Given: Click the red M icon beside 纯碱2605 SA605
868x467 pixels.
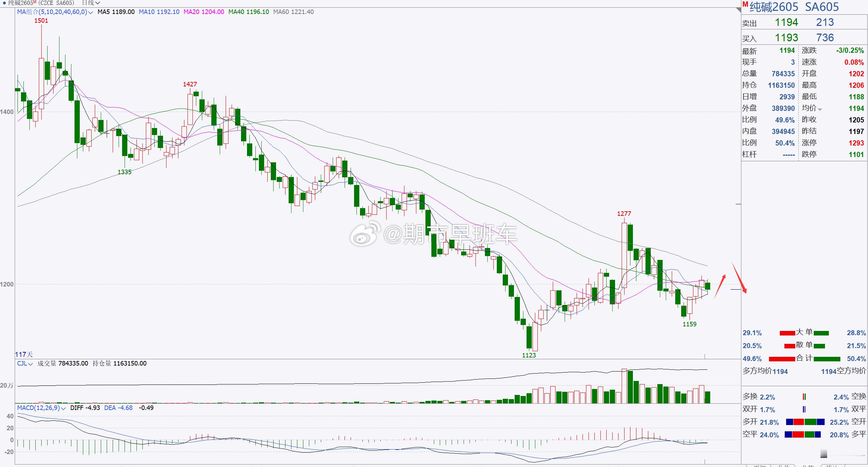Looking at the screenshot, I should 745,5.
